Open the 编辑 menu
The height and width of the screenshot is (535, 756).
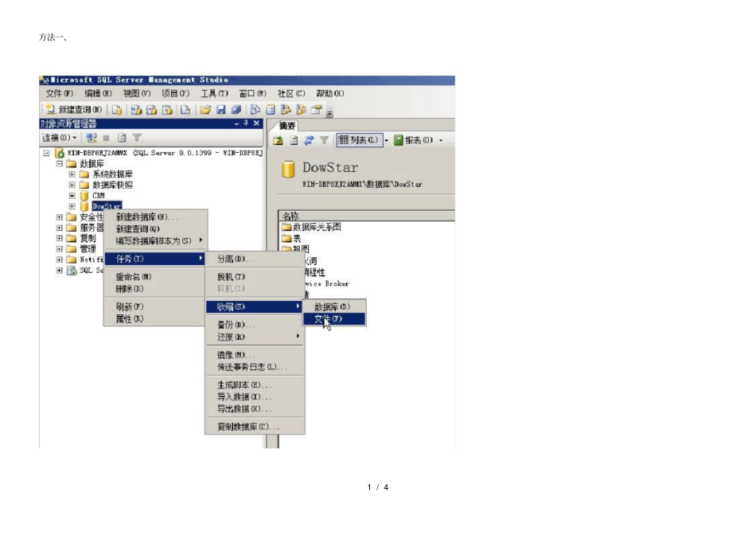[x=98, y=94]
